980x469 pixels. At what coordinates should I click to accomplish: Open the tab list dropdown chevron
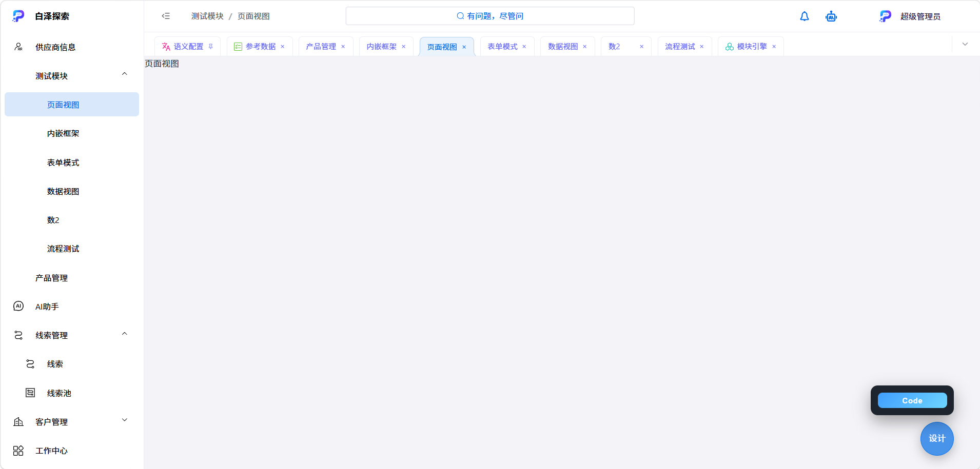965,44
